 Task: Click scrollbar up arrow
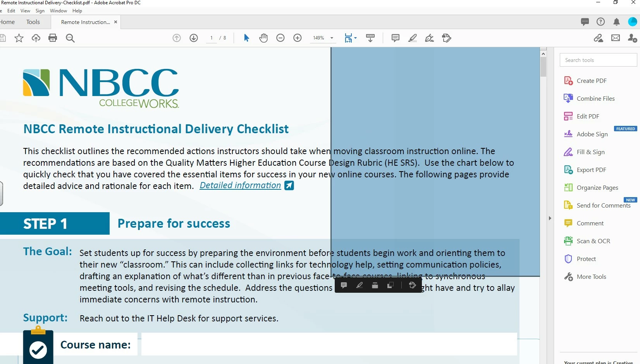(543, 54)
